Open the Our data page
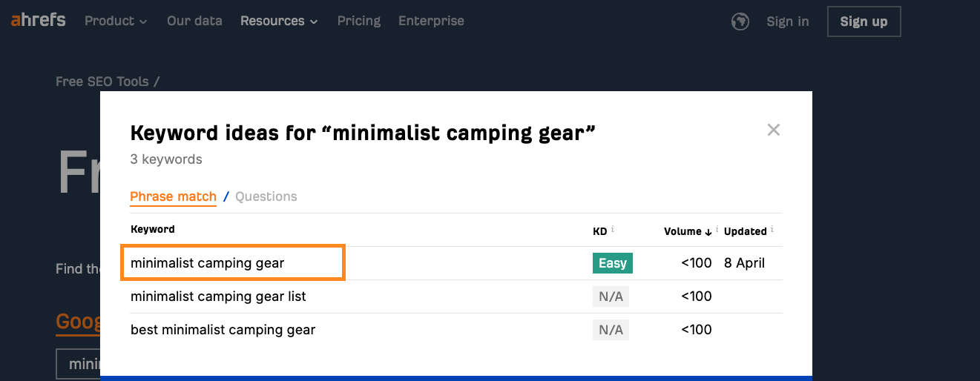The width and height of the screenshot is (980, 381). 194,21
